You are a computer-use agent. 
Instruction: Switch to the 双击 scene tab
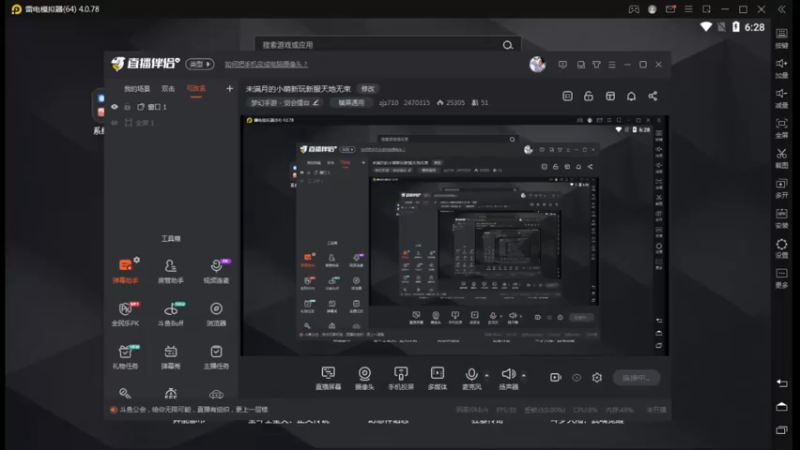pyautogui.click(x=168, y=89)
